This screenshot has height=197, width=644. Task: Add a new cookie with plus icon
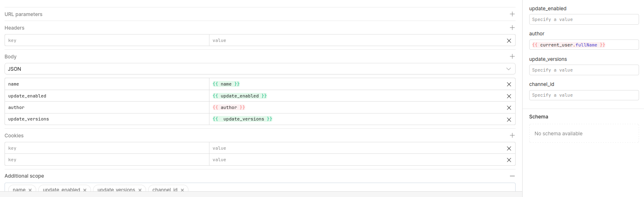pos(512,135)
